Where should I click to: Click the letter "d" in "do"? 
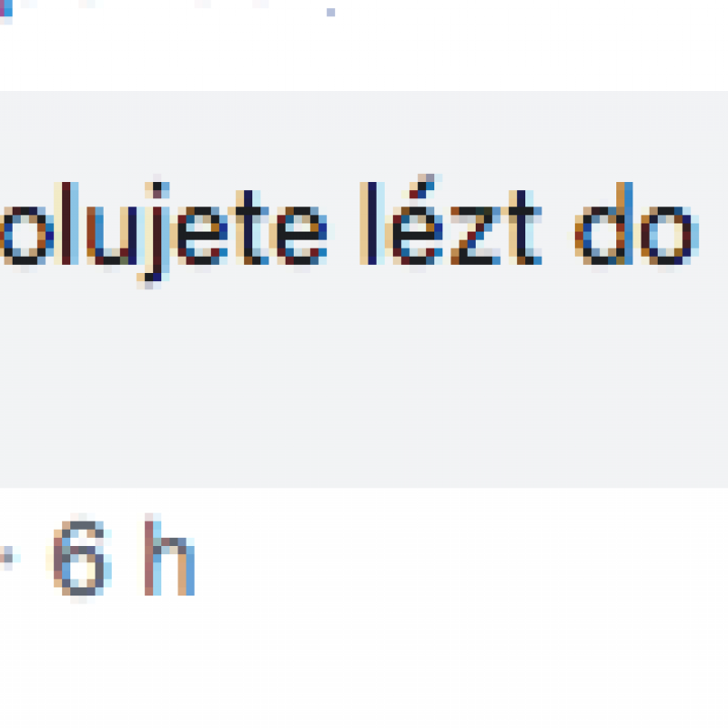tap(604, 223)
